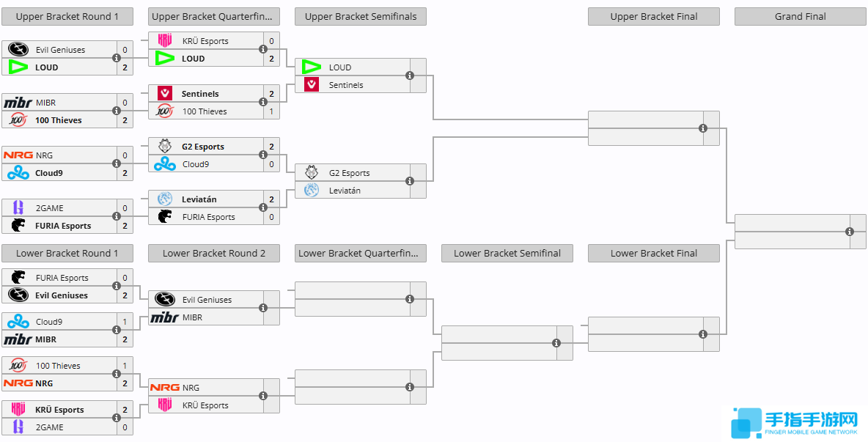Click G2 Esports logo in Upper Semifinals
Image resolution: width=868 pixels, height=442 pixels.
point(312,173)
